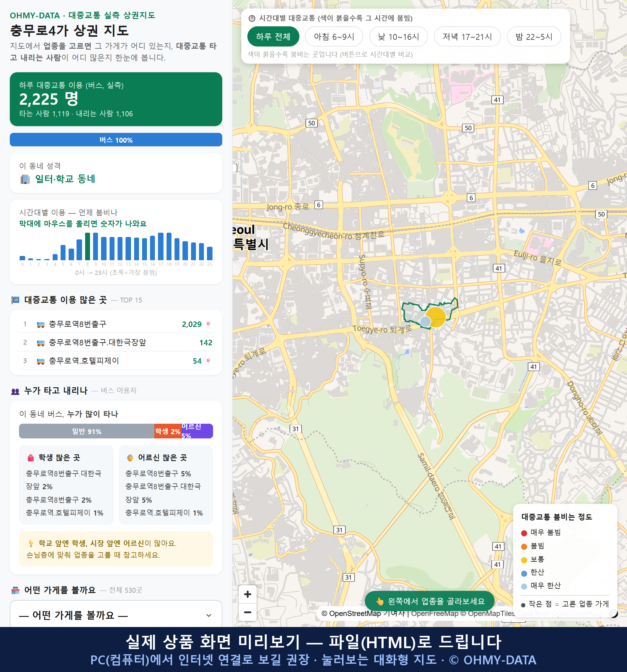
Task: Click the orange 붐빔 legend dot
Action: pyautogui.click(x=524, y=546)
